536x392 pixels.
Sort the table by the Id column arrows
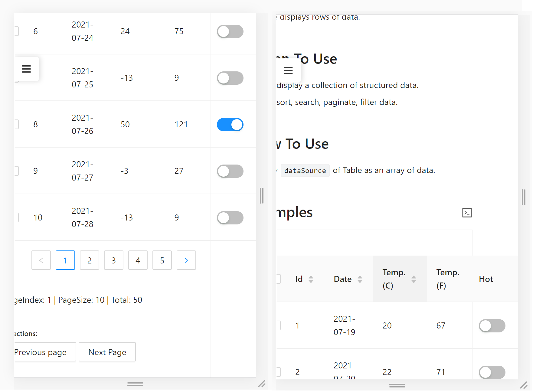click(x=311, y=279)
